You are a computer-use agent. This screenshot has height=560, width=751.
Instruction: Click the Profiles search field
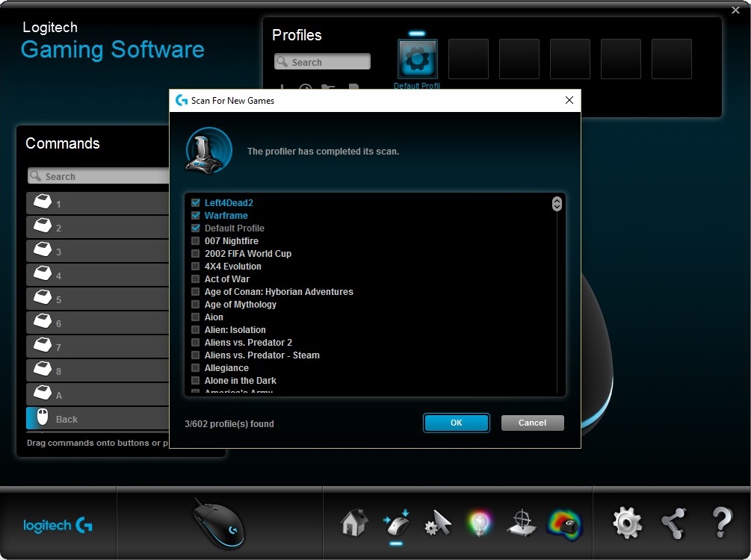click(322, 62)
